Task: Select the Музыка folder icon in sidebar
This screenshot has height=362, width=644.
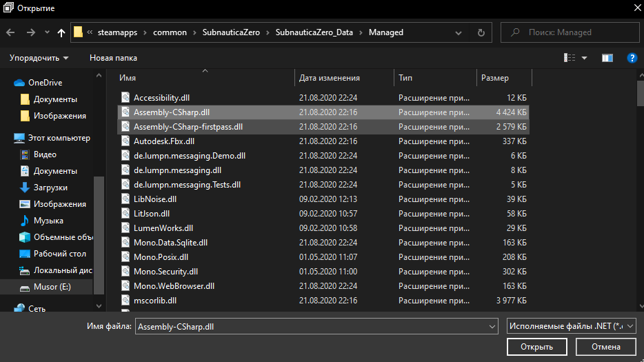Action: coord(25,221)
